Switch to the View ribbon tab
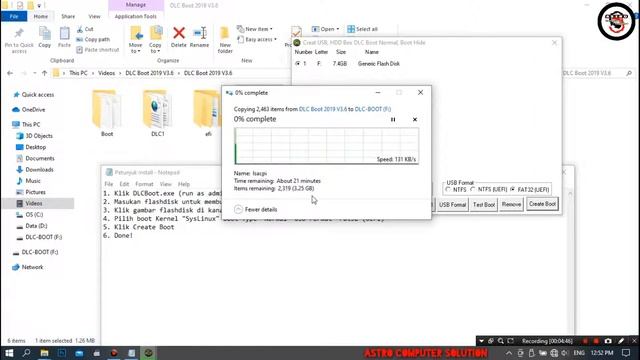The height and width of the screenshot is (360, 640). click(x=94, y=16)
